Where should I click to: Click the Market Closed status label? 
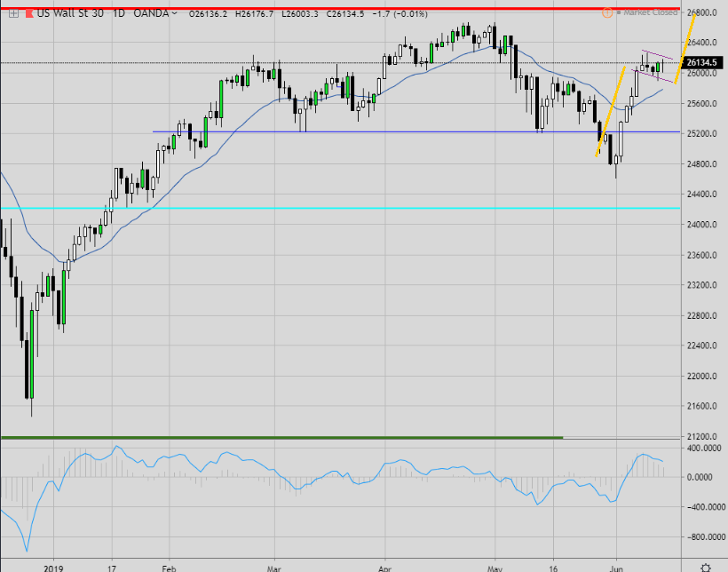[650, 12]
